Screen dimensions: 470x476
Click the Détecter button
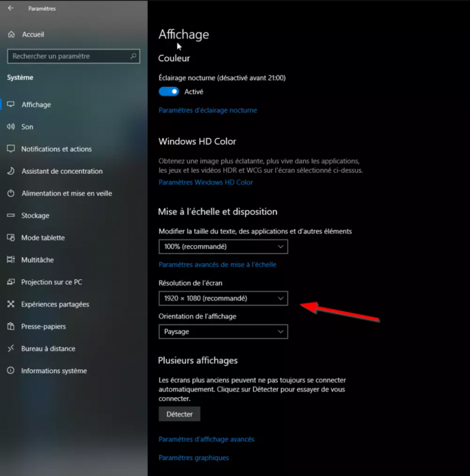point(180,414)
